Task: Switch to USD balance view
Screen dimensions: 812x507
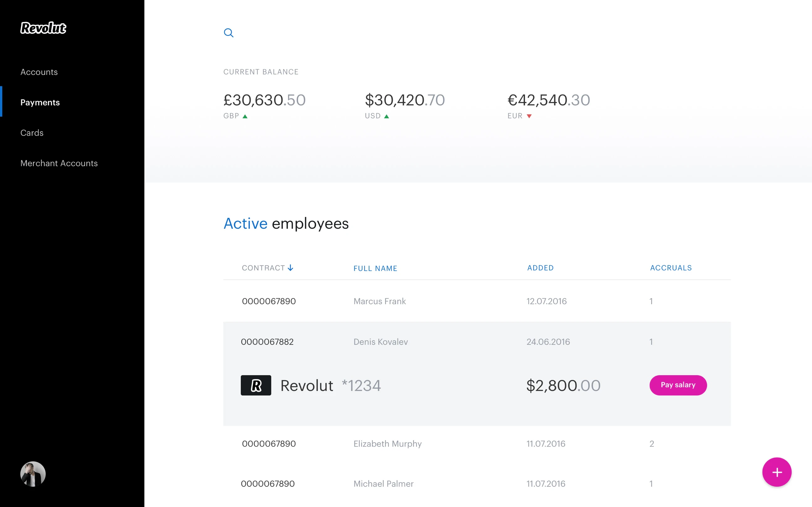Action: (x=405, y=100)
